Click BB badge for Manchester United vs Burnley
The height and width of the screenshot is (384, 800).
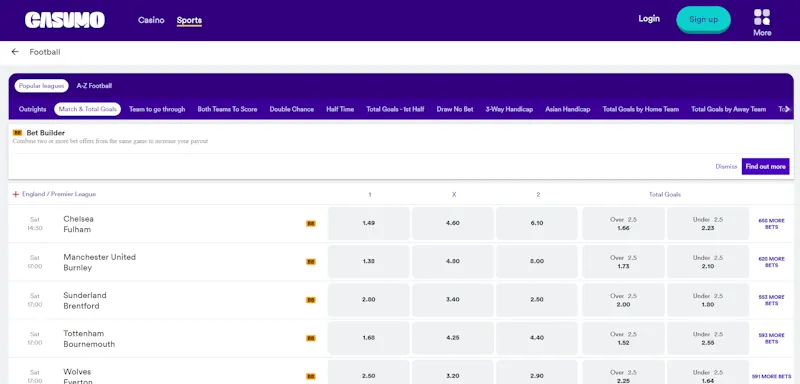point(311,262)
